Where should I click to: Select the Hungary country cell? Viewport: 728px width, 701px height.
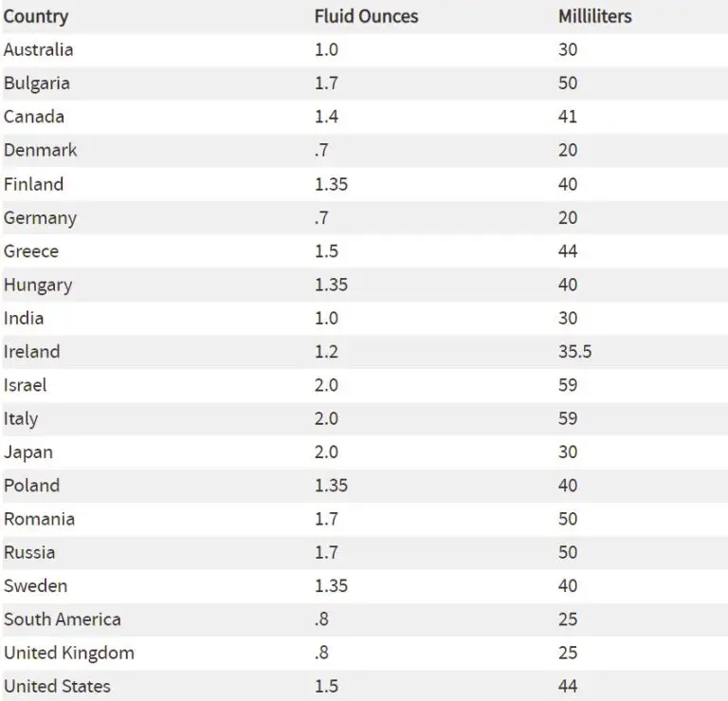click(38, 285)
